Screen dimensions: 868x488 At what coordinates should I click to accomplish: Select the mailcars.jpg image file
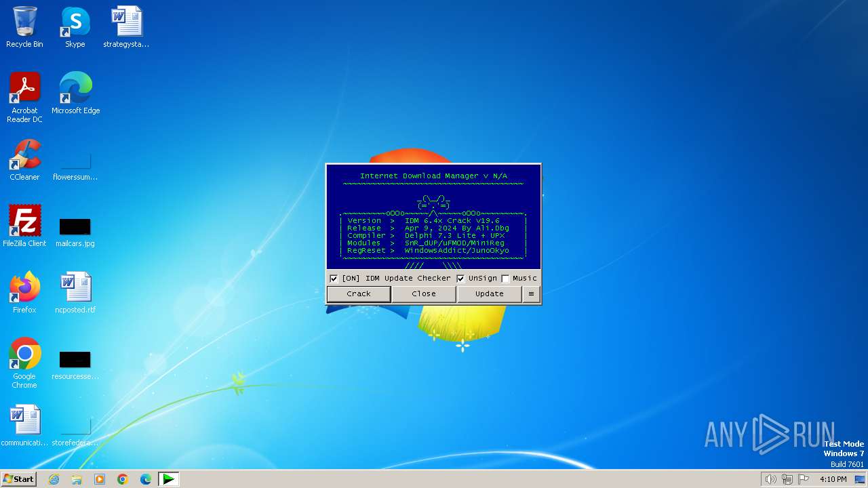coord(75,232)
